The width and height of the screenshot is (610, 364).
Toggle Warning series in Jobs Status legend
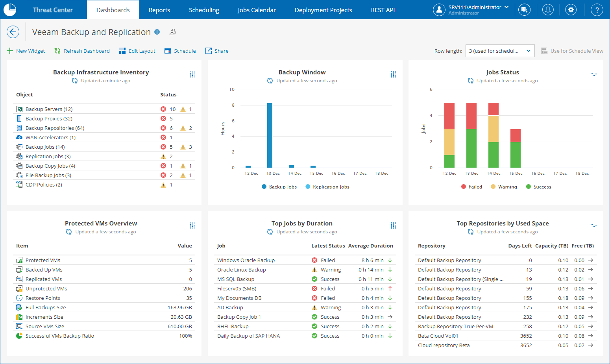(x=504, y=187)
